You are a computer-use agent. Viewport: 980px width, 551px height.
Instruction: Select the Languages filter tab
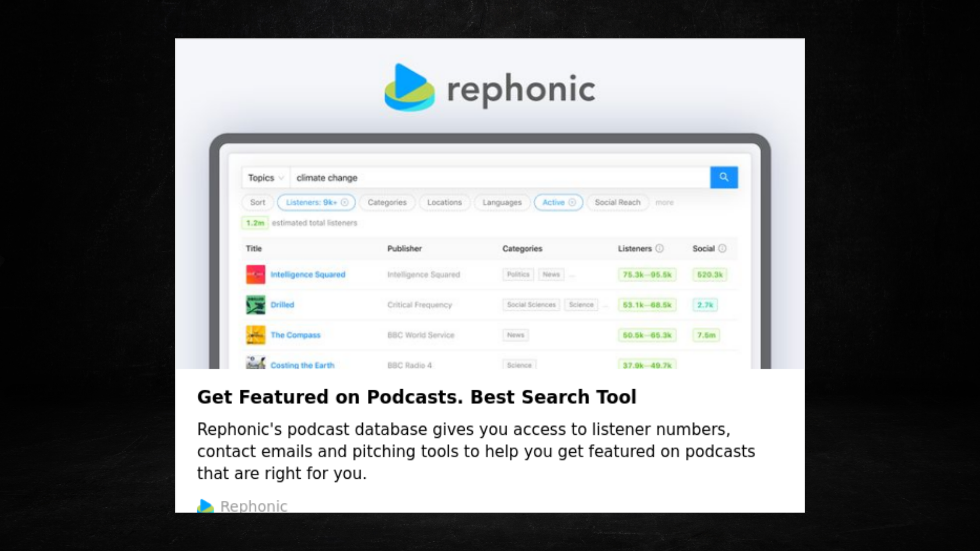[x=501, y=202]
